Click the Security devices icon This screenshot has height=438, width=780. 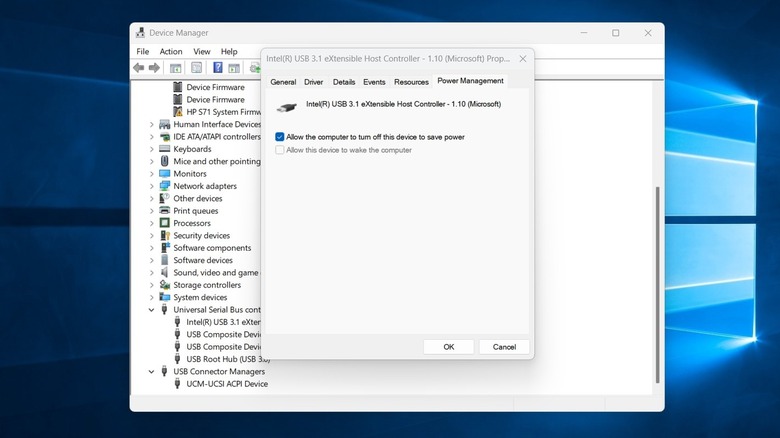[x=165, y=235]
